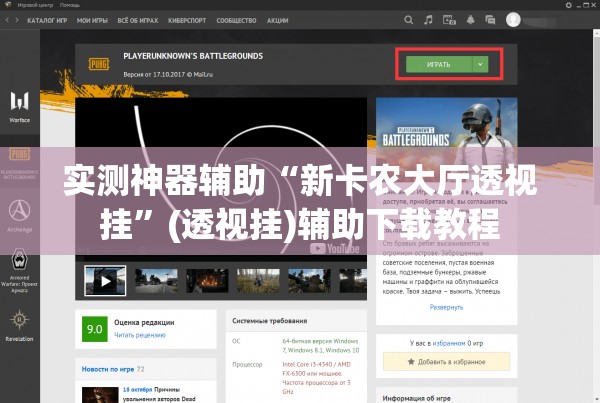600x403 pixels.
Task: Click the green ИГРАТЬ button
Action: [x=439, y=64]
